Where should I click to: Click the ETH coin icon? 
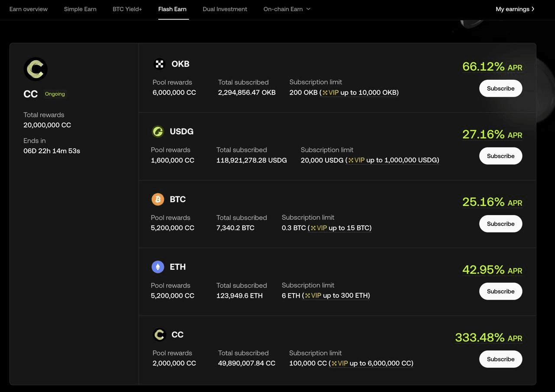pyautogui.click(x=158, y=267)
